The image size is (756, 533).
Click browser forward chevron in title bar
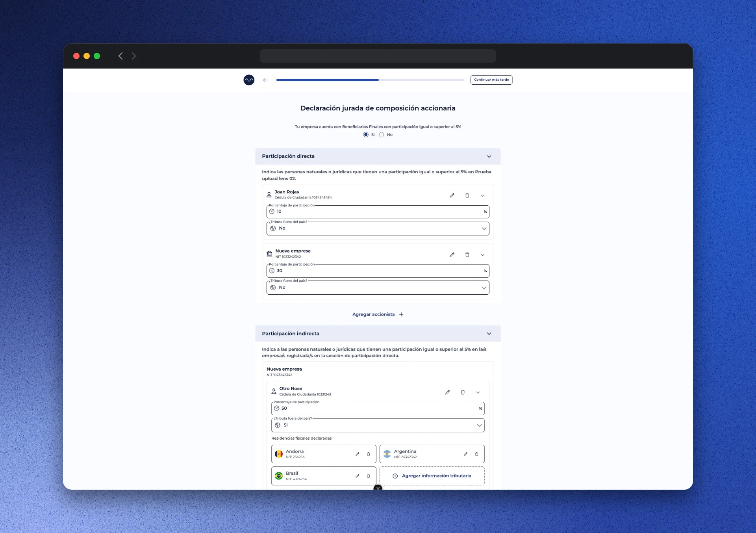tap(134, 56)
